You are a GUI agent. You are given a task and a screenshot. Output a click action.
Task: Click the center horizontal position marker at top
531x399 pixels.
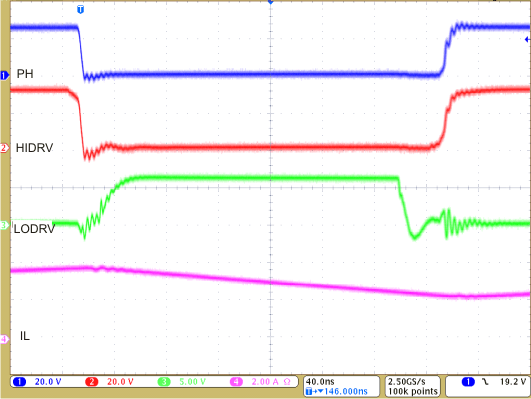(271, 2)
